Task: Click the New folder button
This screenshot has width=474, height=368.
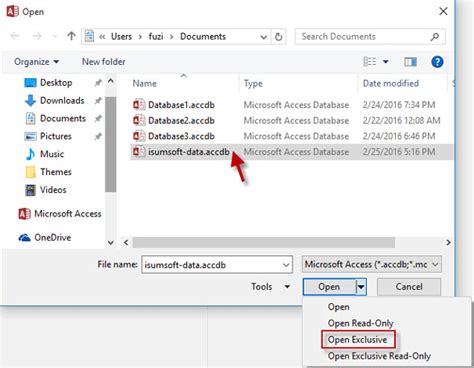Action: (104, 62)
